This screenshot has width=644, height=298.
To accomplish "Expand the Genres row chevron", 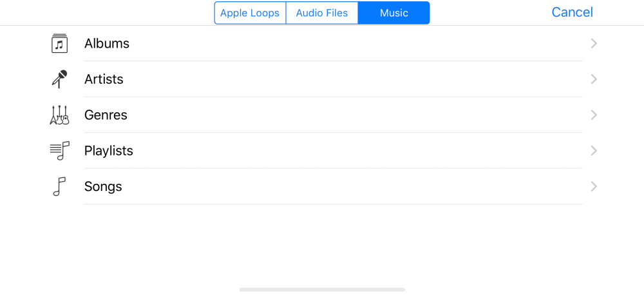I will pyautogui.click(x=594, y=115).
